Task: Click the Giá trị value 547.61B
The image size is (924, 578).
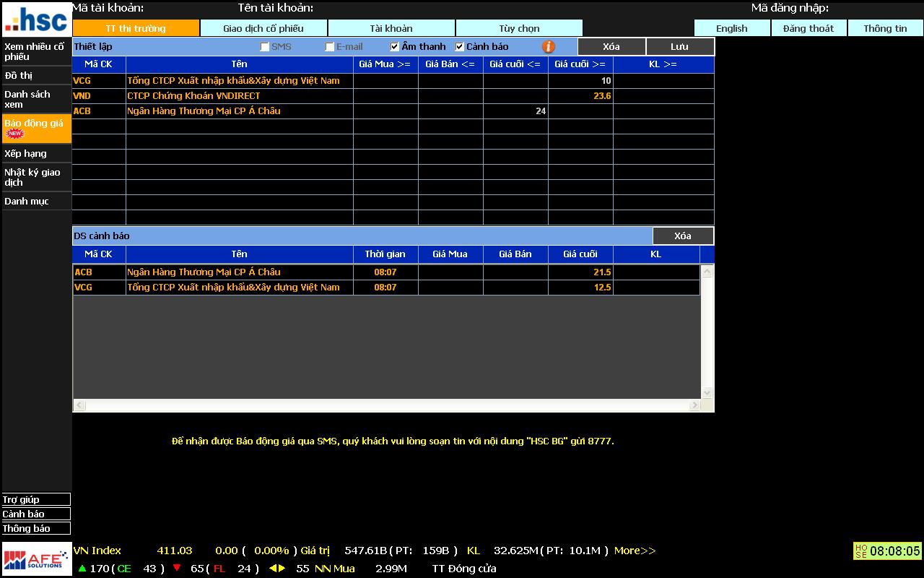Action: [x=365, y=551]
